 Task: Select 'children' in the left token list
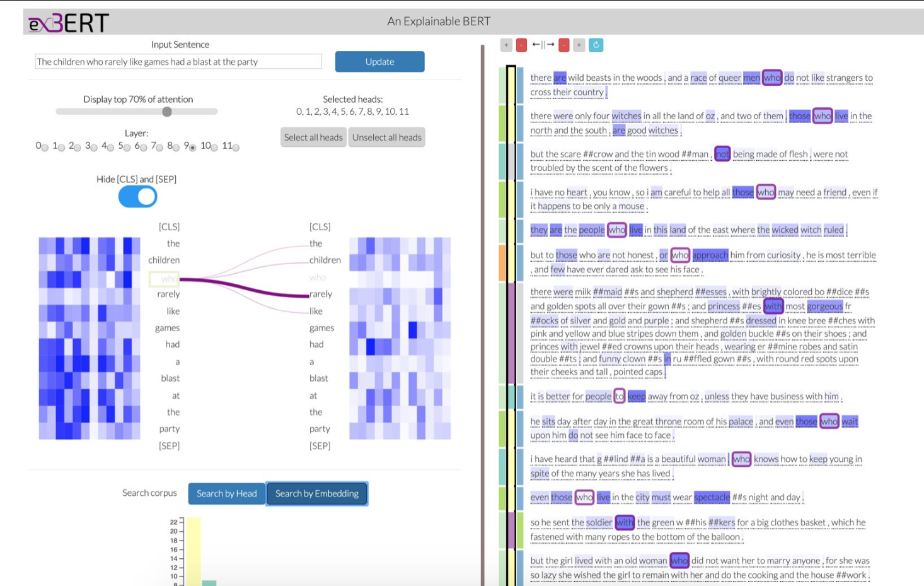click(x=164, y=260)
